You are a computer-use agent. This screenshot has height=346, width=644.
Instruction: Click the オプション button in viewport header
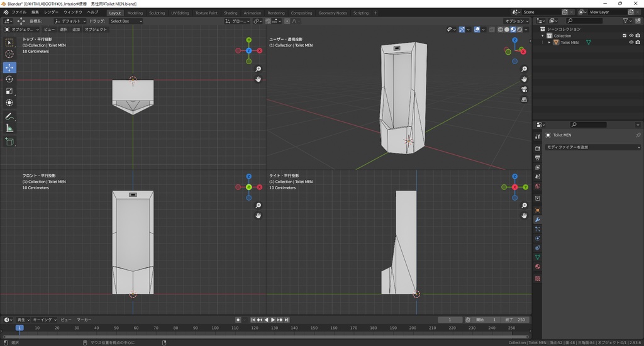click(516, 21)
